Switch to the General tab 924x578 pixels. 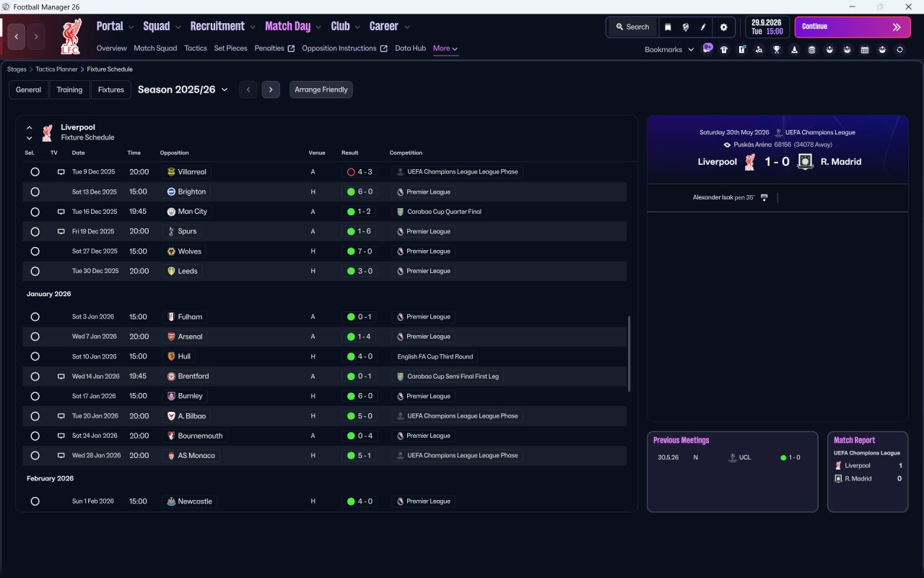pyautogui.click(x=29, y=90)
